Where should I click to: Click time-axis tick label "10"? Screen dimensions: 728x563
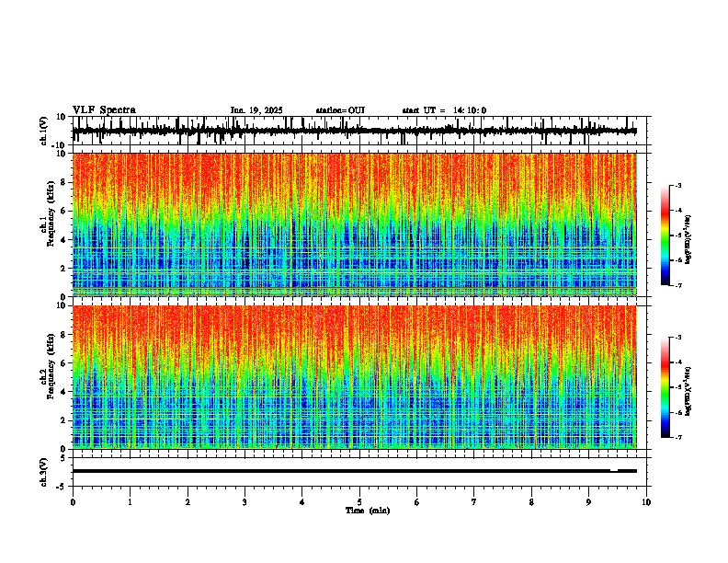pos(646,502)
